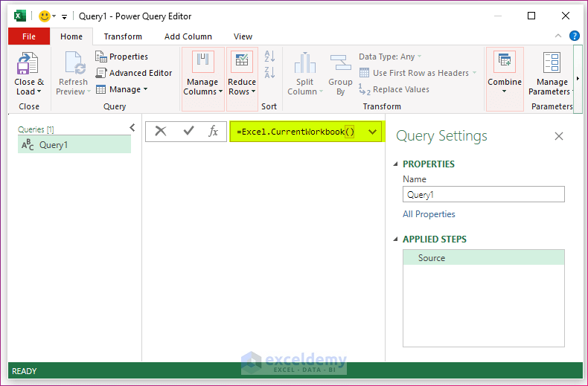The width and height of the screenshot is (588, 386).
Task: Sort descending Z to A
Action: click(269, 72)
